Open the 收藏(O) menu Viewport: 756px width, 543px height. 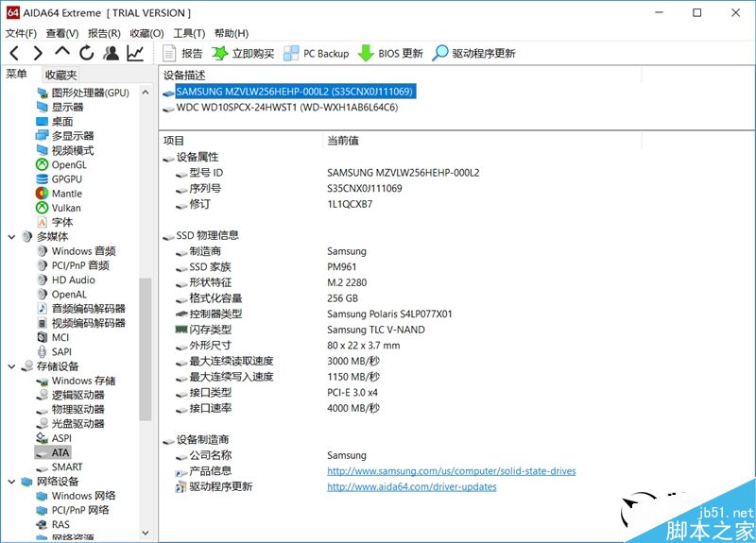coord(147,33)
